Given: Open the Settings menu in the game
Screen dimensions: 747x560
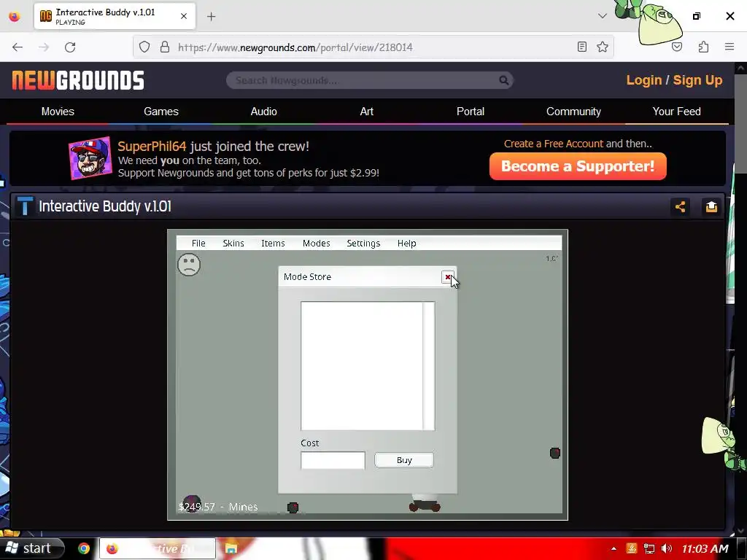Looking at the screenshot, I should (x=363, y=244).
